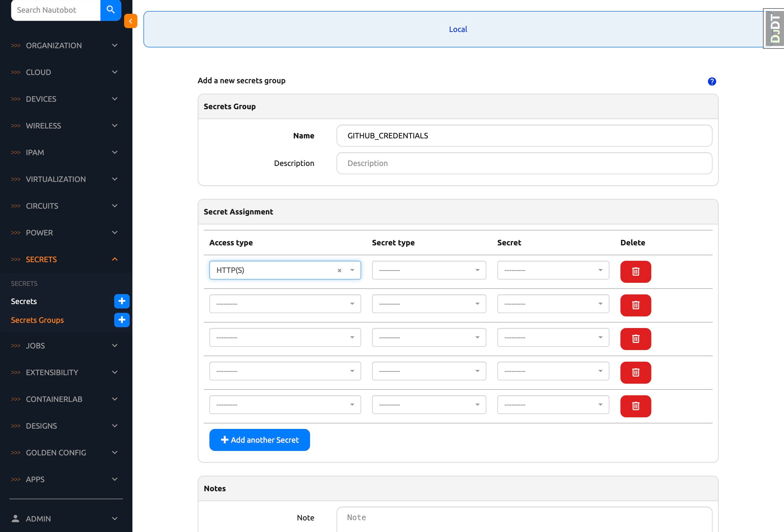Open Access type dropdown in second row

(x=285, y=304)
